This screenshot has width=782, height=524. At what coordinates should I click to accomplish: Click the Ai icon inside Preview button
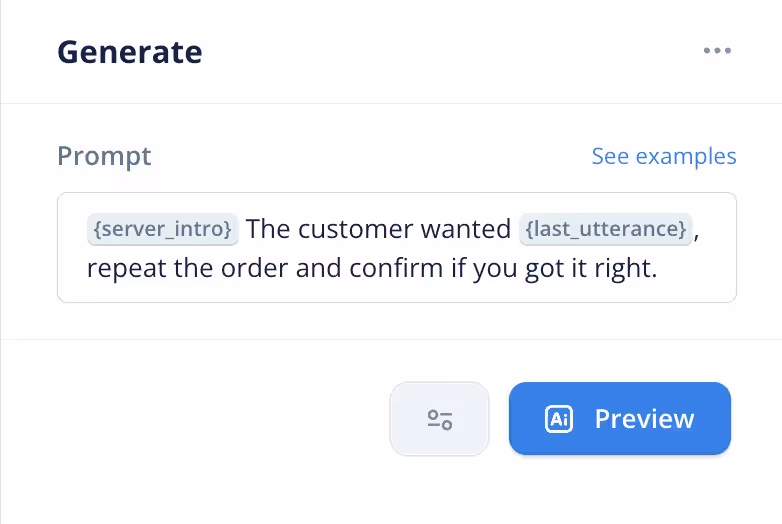[x=559, y=419]
